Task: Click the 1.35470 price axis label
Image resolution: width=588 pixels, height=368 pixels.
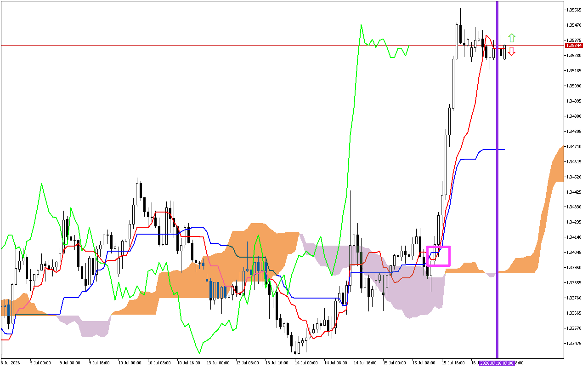Action: 574,25
